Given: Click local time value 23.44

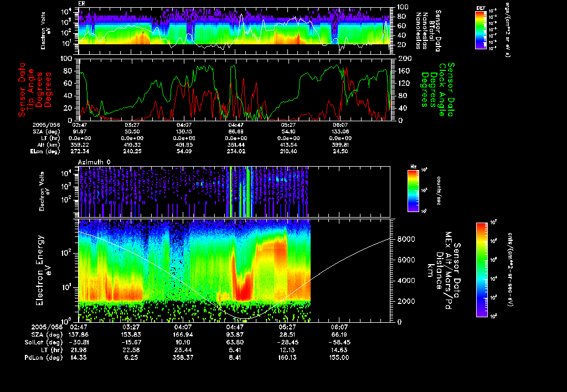Looking at the screenshot, I should coord(183,350).
